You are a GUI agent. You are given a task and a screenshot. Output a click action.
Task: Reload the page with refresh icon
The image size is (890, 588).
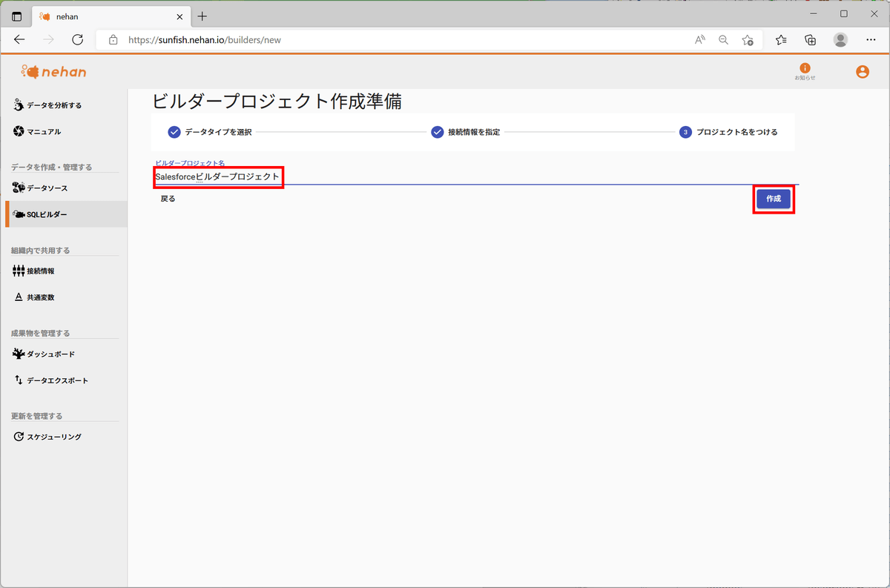coord(77,40)
